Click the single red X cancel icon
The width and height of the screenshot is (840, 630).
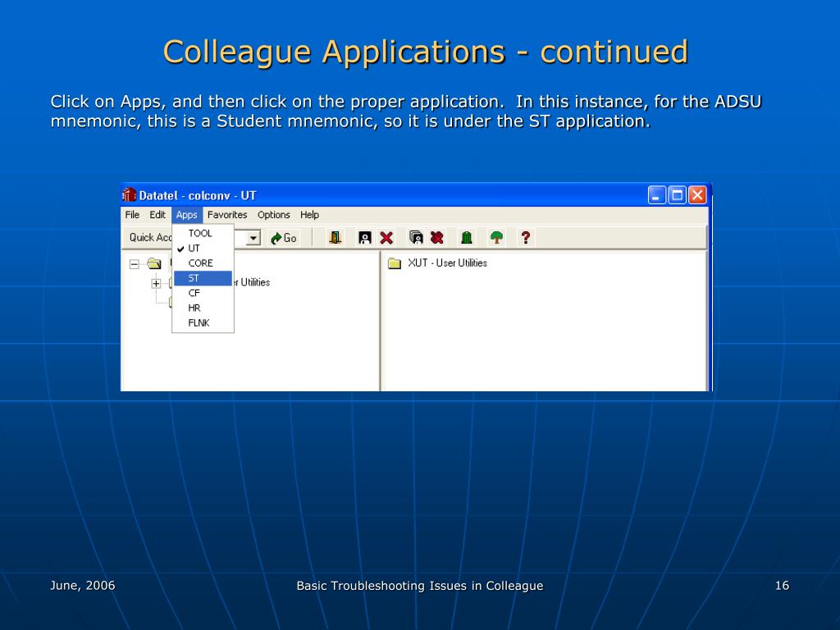[386, 237]
